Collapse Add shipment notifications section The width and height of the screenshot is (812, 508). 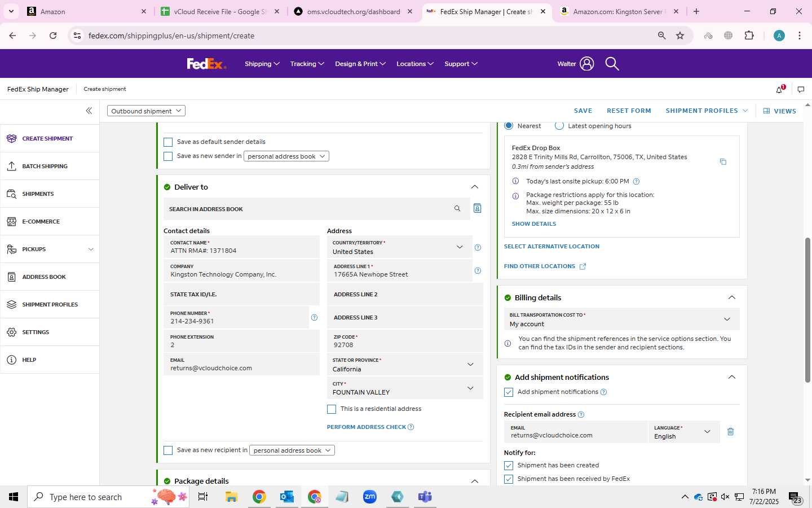click(x=732, y=377)
